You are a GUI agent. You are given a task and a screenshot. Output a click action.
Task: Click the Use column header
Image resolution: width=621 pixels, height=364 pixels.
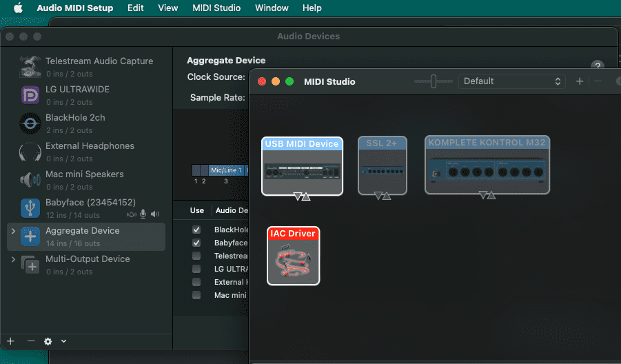coord(197,210)
